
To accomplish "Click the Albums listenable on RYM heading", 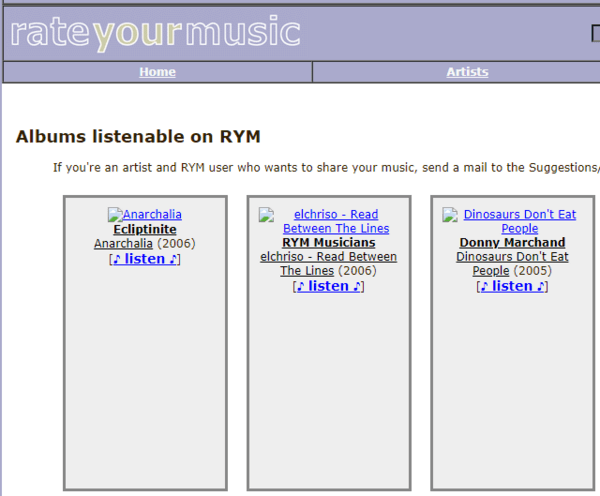I will click(x=138, y=137).
